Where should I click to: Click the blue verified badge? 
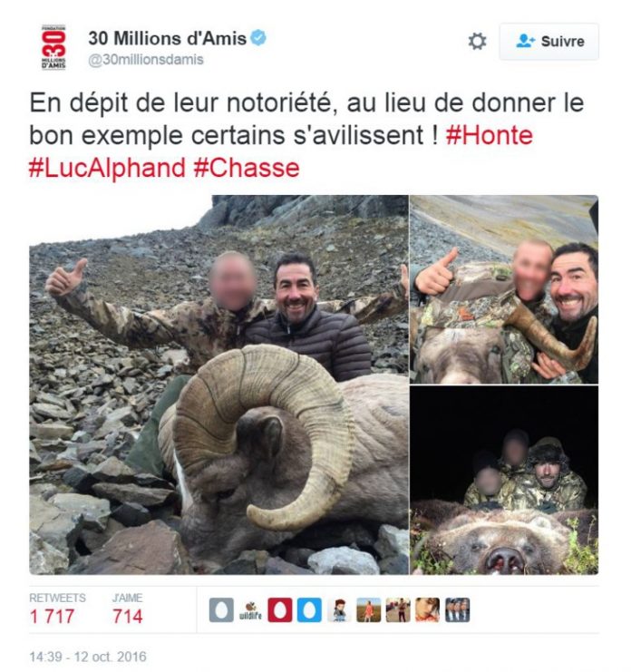pyautogui.click(x=258, y=38)
